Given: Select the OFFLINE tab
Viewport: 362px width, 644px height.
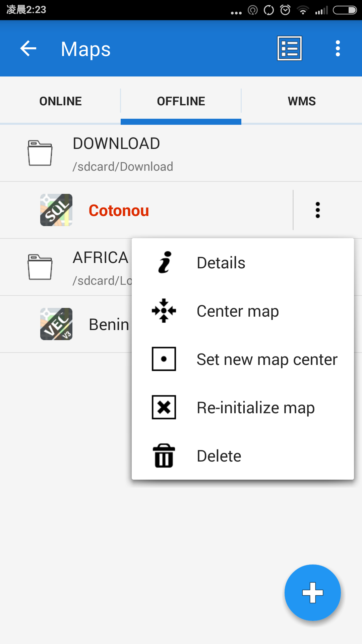Looking at the screenshot, I should click(x=181, y=101).
